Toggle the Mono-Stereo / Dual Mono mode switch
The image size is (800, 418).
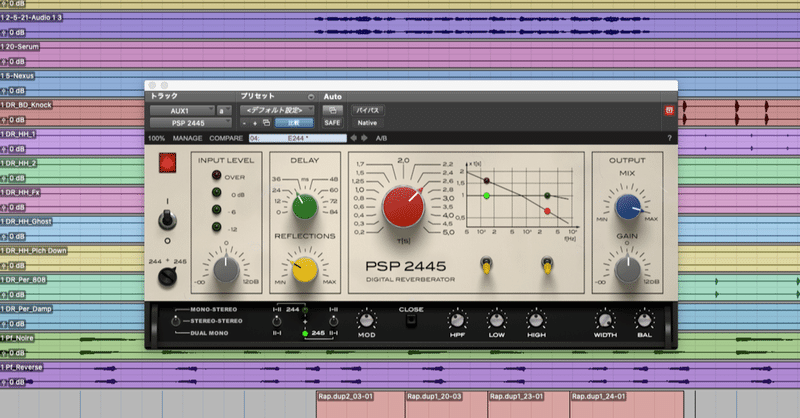pyautogui.click(x=176, y=321)
